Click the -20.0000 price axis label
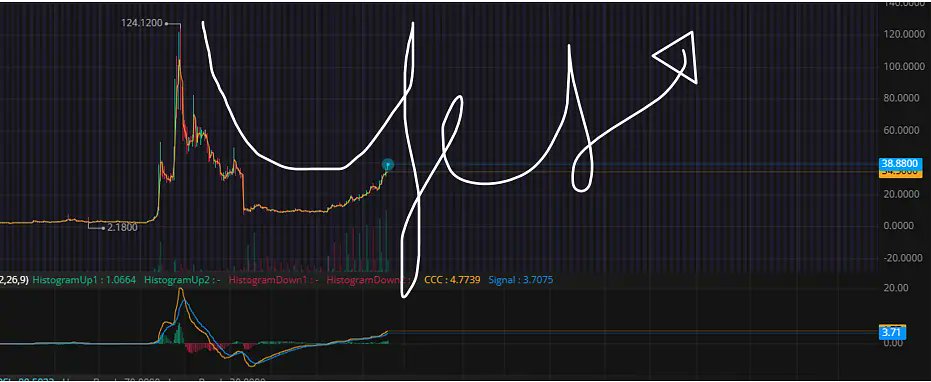This screenshot has height=382, width=931. click(902, 258)
